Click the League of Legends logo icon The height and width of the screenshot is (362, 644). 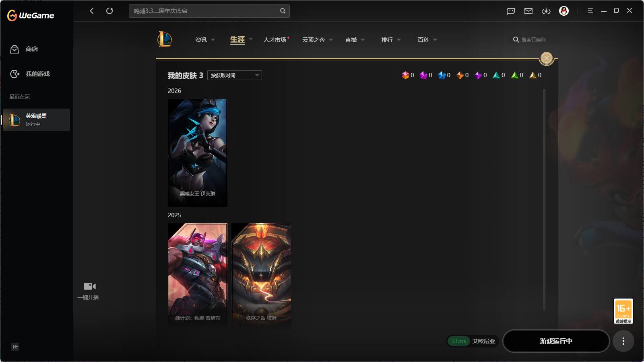pos(165,39)
